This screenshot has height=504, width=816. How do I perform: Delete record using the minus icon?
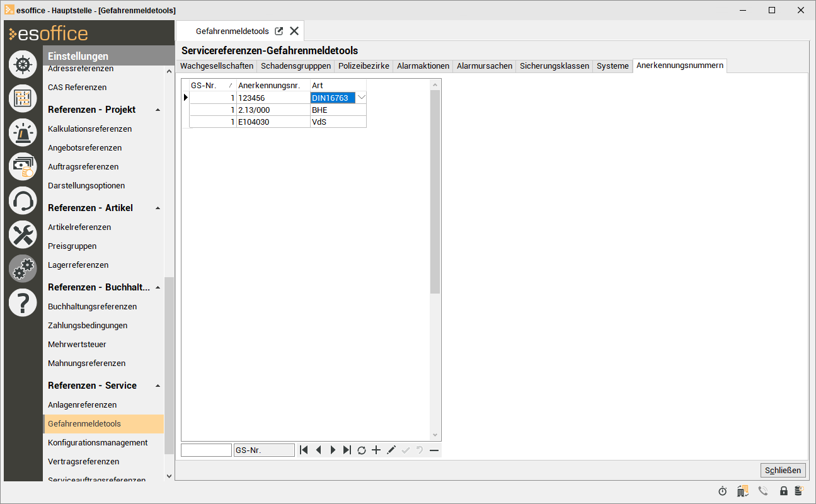pyautogui.click(x=434, y=450)
